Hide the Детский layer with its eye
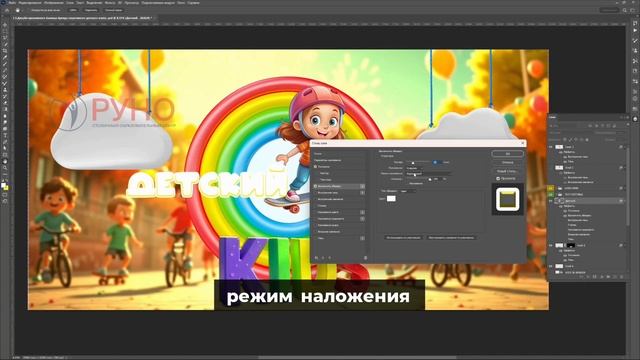This screenshot has width=640, height=360. (x=551, y=201)
